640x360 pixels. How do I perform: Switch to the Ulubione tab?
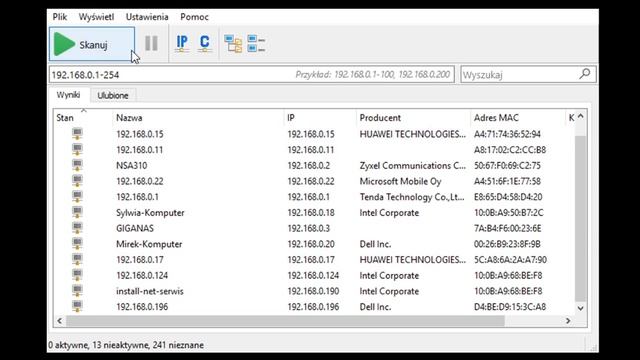[113, 96]
